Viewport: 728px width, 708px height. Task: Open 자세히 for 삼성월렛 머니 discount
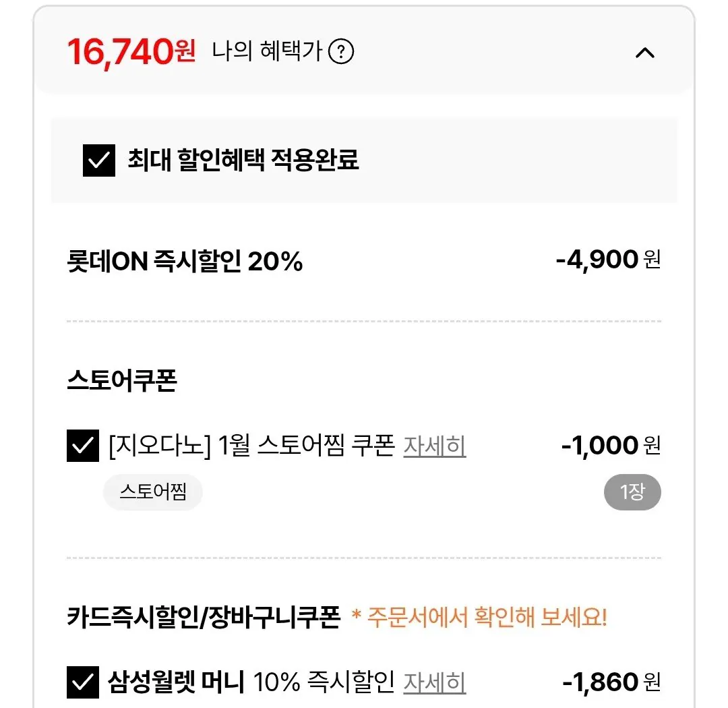(x=435, y=682)
